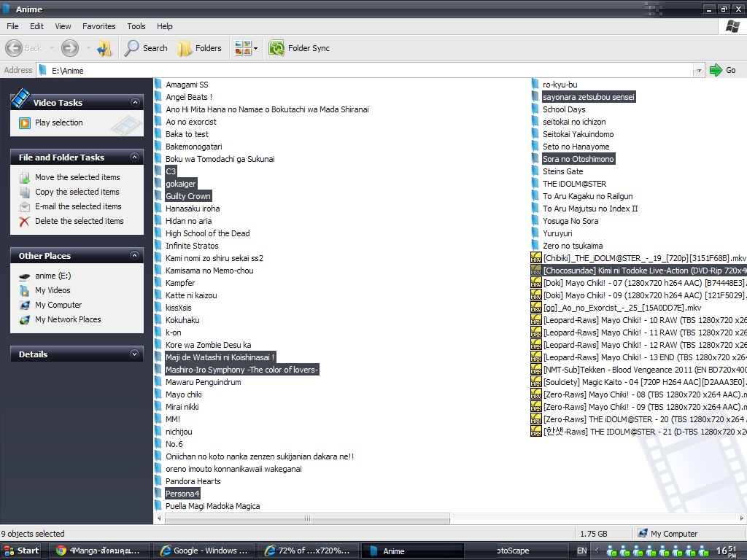The image size is (747, 560).
Task: Click Move the selected items
Action: [77, 177]
